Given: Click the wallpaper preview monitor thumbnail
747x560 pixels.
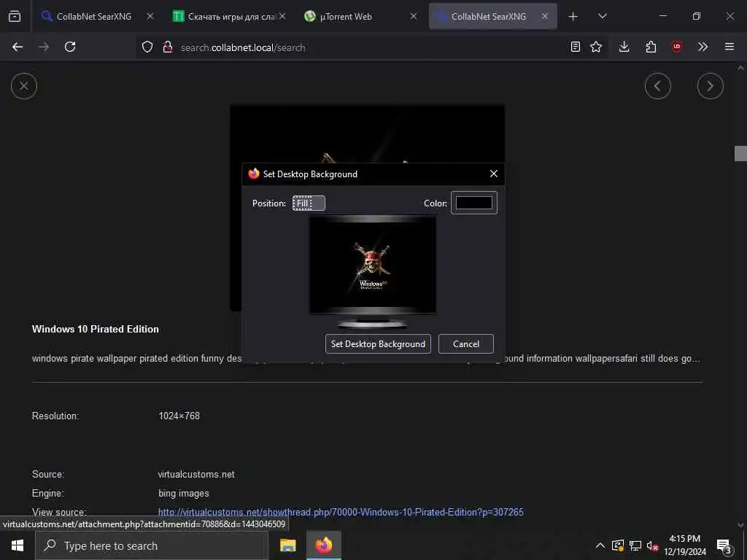Looking at the screenshot, I should [x=373, y=272].
